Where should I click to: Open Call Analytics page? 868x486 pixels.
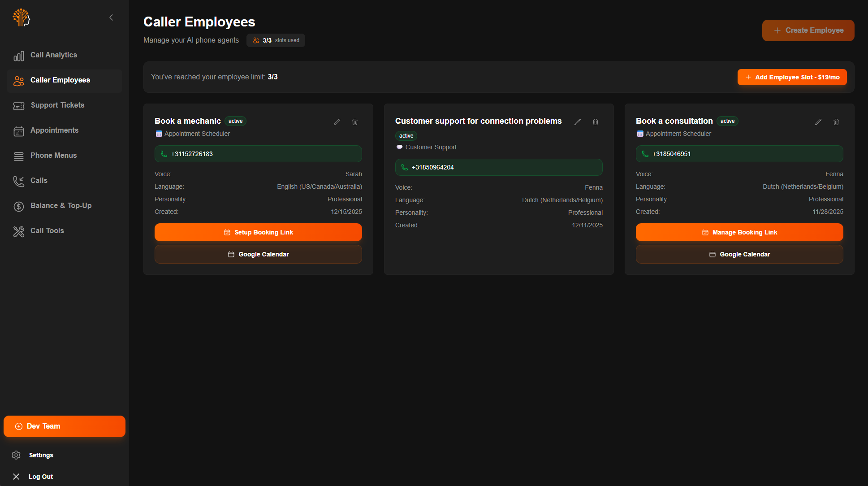click(x=54, y=55)
